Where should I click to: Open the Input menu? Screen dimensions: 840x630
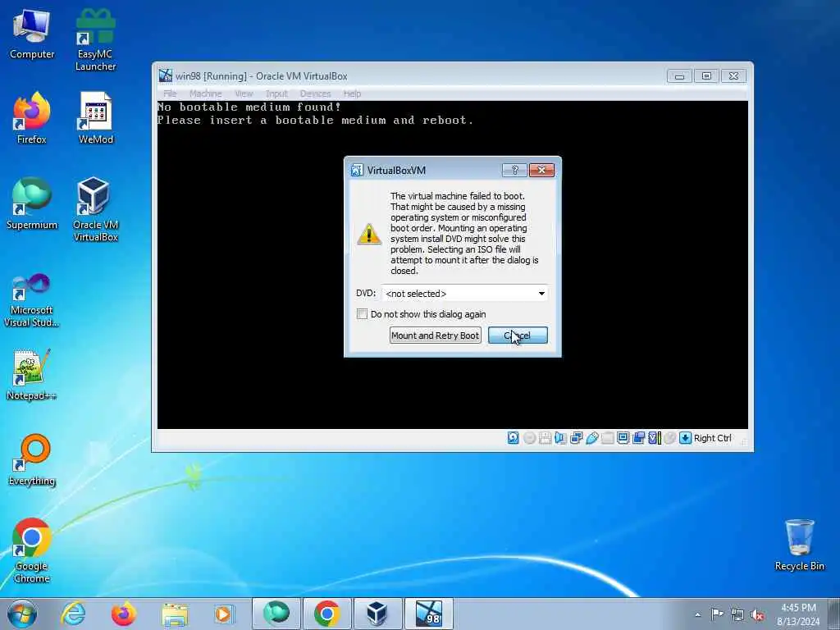pos(276,94)
